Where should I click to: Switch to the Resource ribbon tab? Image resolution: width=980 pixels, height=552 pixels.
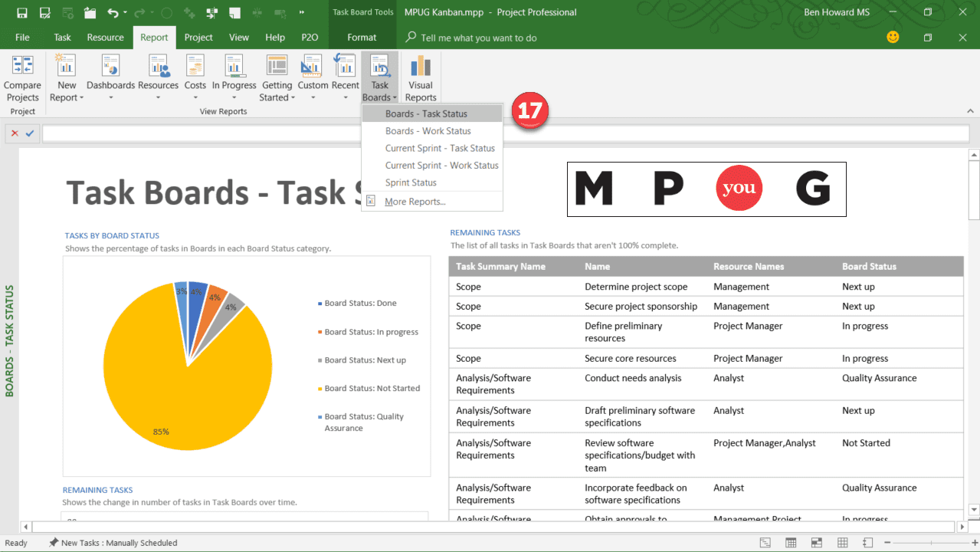click(106, 37)
